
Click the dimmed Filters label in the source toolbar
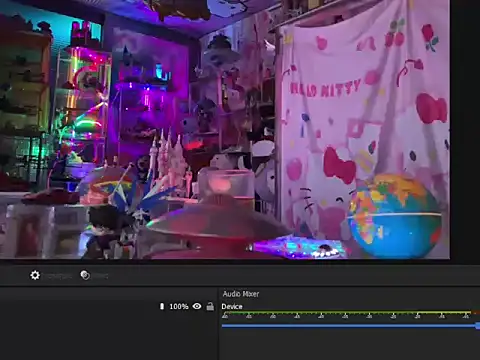(x=100, y=276)
